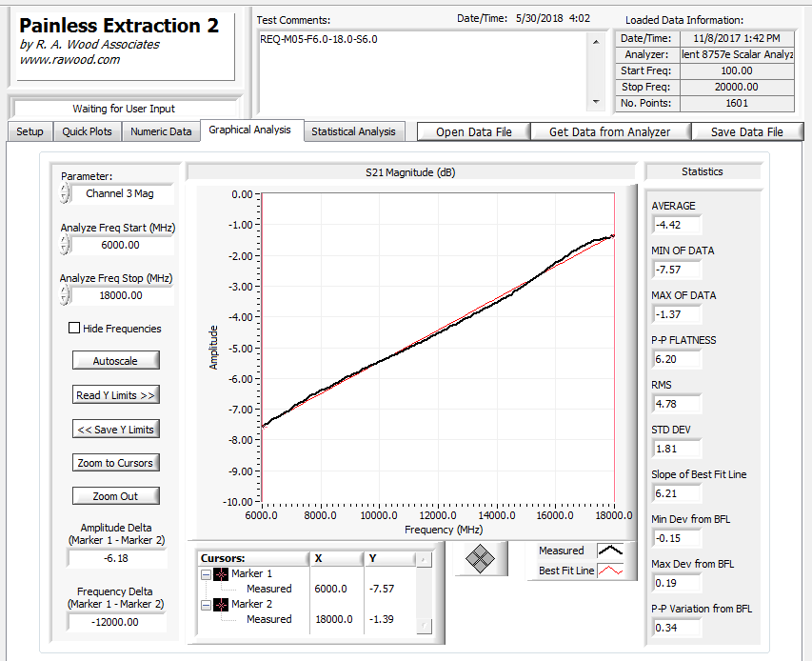Click the Open Data File button
The image size is (812, 661).
[x=474, y=132]
